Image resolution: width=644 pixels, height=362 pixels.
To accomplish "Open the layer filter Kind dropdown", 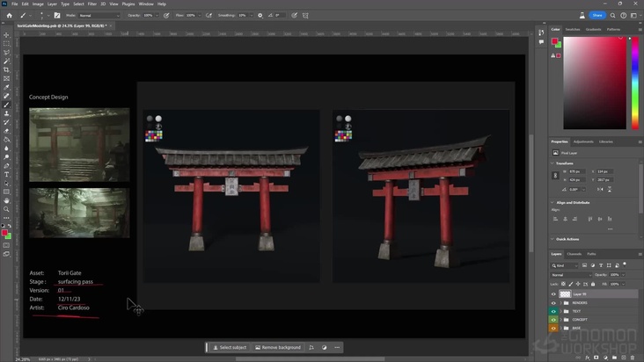I will [565, 265].
